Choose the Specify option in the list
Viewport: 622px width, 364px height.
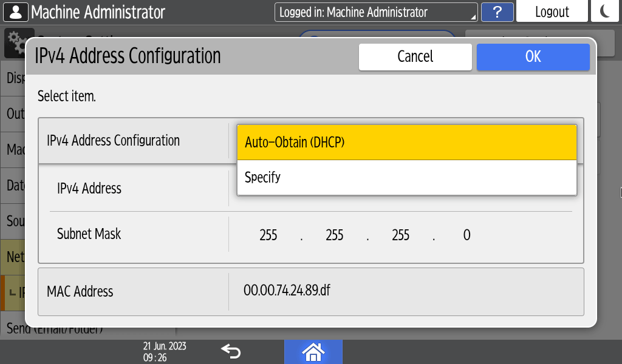(406, 178)
